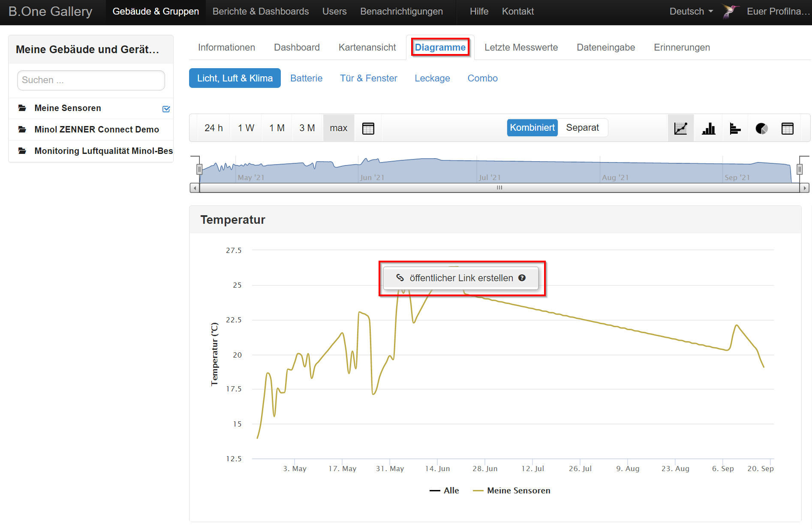Toggle the Meine Sensoren series in legend

(x=511, y=490)
